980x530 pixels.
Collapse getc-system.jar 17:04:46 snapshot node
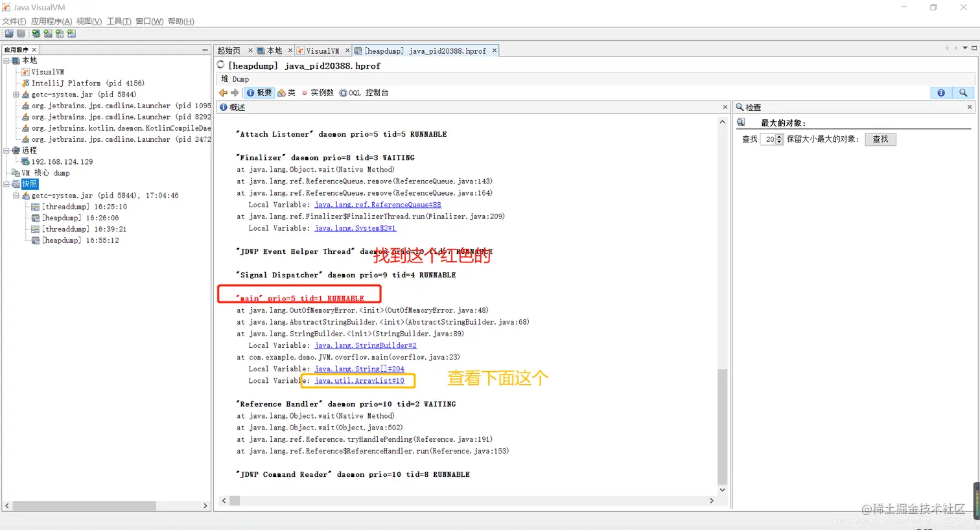click(16, 196)
